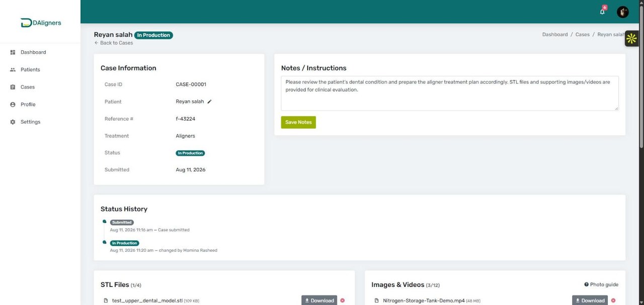The image size is (644, 305).
Task: Click the Profile sidebar icon
Action: pos(13,105)
